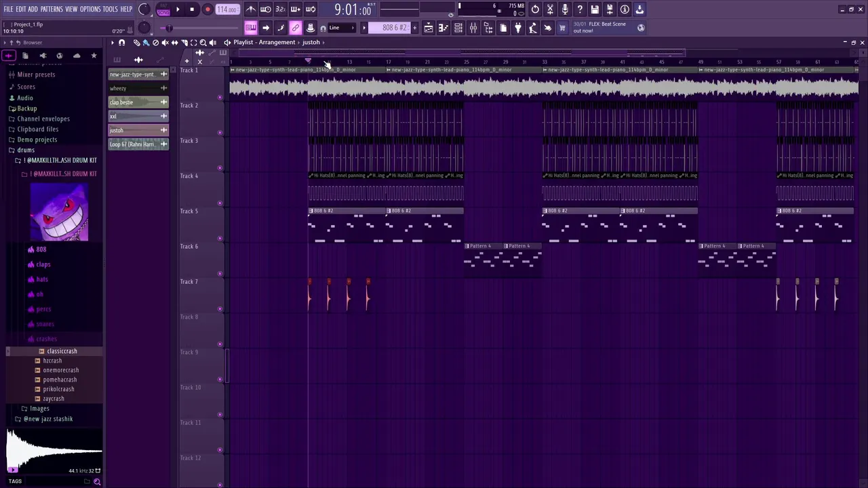
Task: Select the playlist Zoom tool
Action: coord(203,42)
